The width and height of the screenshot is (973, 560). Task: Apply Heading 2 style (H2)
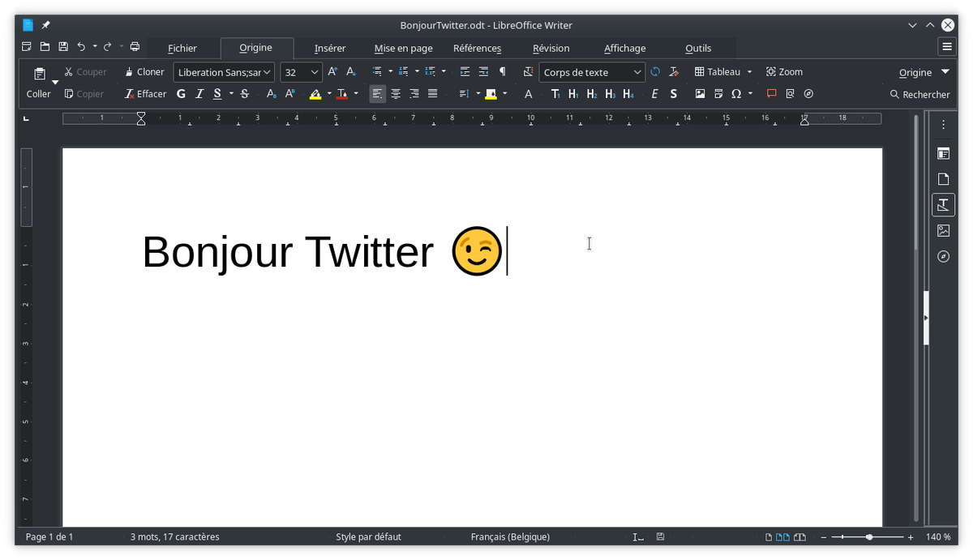tap(592, 94)
